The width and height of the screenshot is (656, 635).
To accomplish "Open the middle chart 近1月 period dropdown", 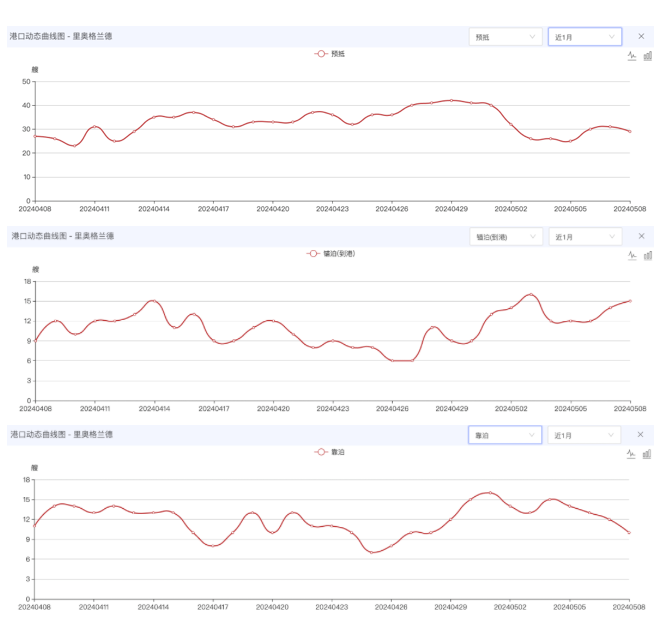I will [585, 237].
